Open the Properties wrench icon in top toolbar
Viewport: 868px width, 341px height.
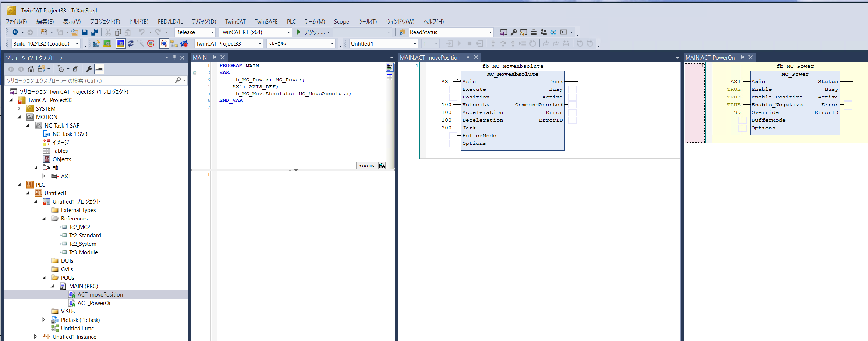pos(514,32)
